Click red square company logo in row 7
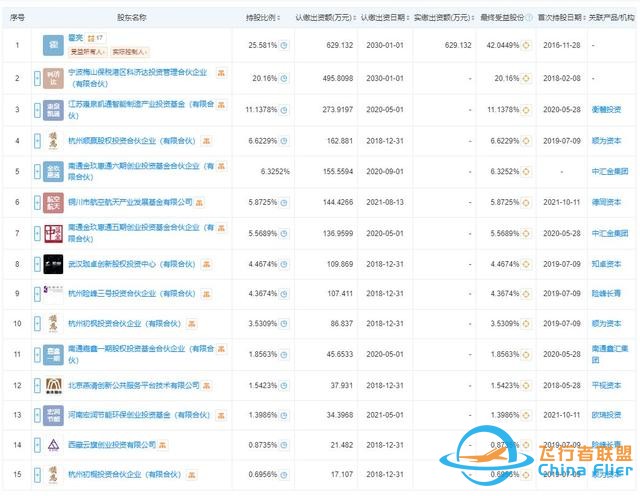The height and width of the screenshot is (496, 640). (53, 234)
